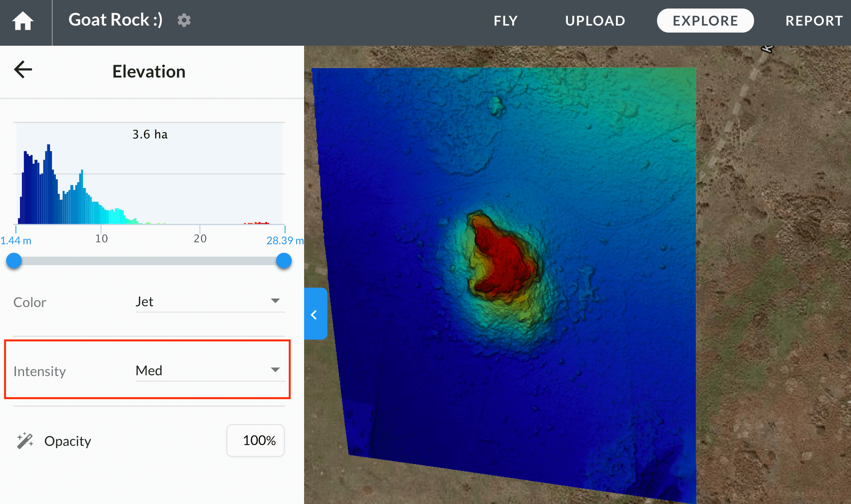The image size is (851, 504).
Task: Click the Med intensity dropdown arrow
Action: coord(275,370)
